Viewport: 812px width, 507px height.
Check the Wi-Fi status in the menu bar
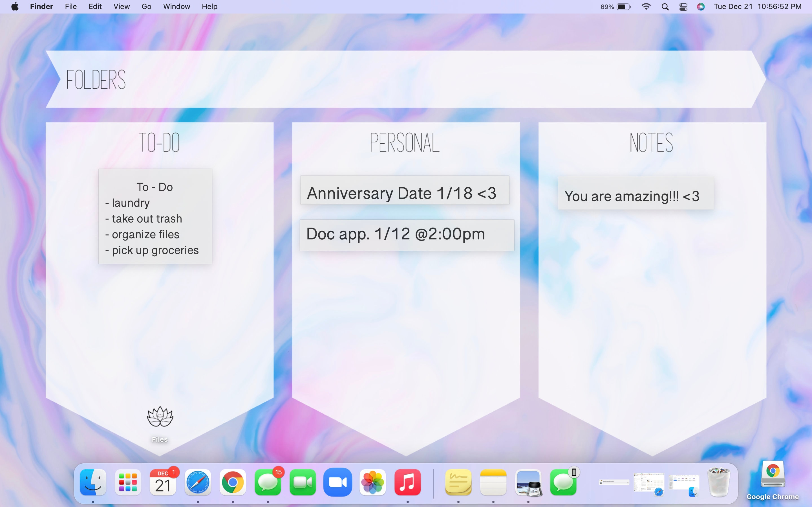[x=646, y=6]
